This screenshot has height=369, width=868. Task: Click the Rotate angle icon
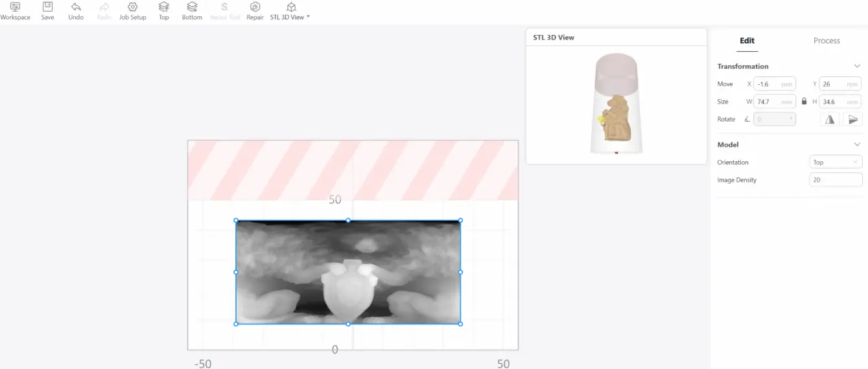(747, 119)
